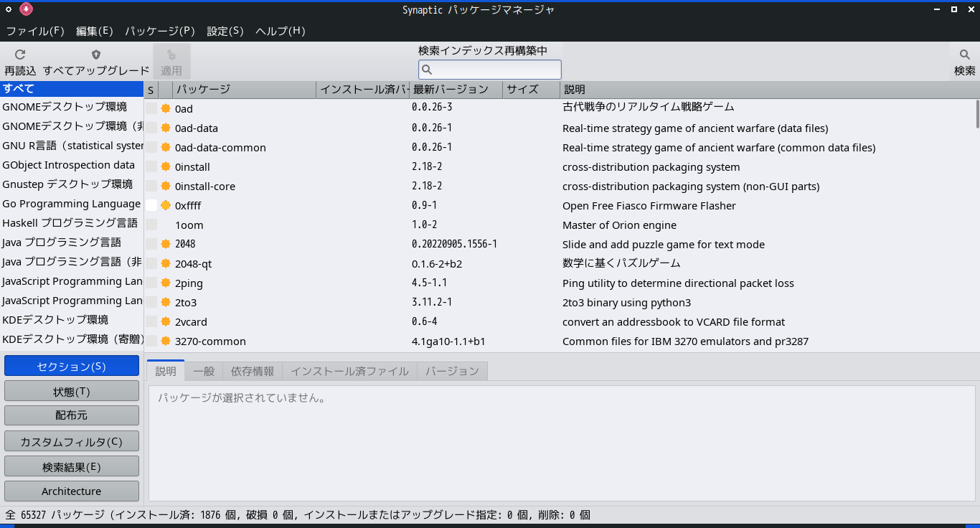
Task: Click the すべてアップグレード shield icon
Action: click(x=96, y=55)
